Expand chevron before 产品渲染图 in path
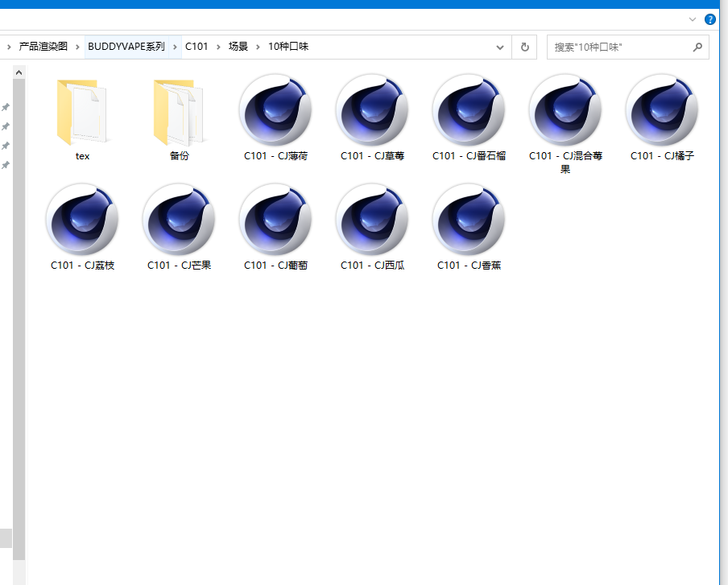Viewport: 728px width, 585px height. point(9,47)
